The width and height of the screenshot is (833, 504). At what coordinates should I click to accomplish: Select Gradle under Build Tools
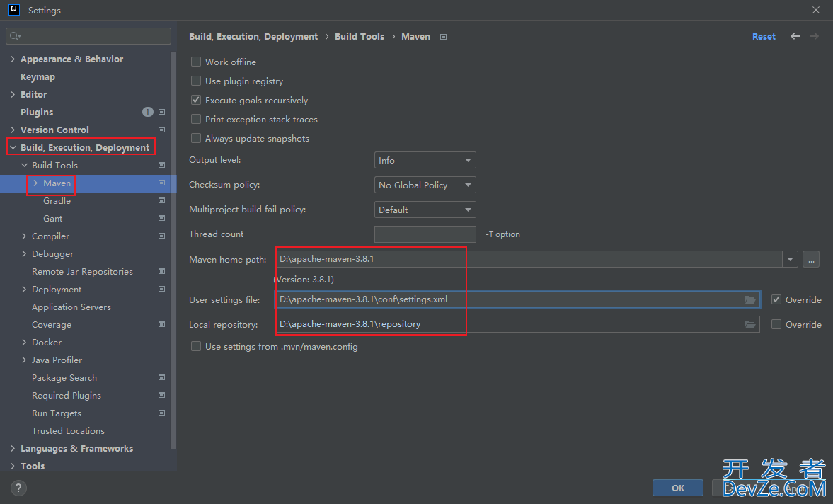tap(57, 201)
